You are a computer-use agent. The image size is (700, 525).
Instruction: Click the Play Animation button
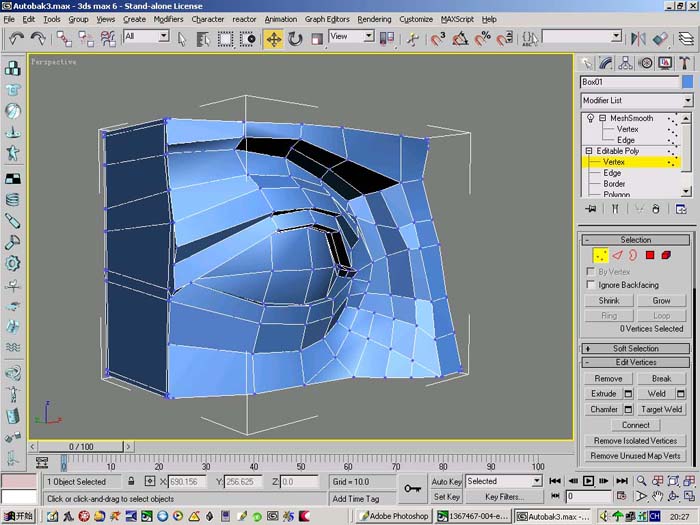[588, 481]
